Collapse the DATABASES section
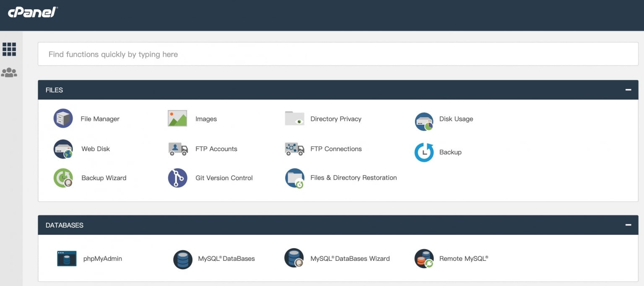The width and height of the screenshot is (644, 286). tap(628, 225)
